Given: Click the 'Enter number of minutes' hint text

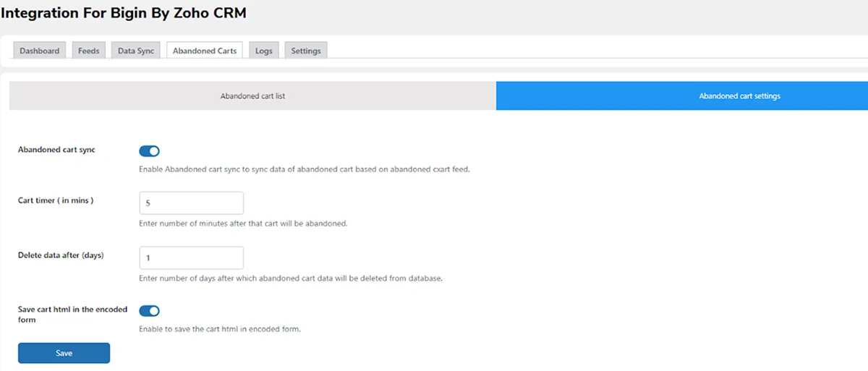Looking at the screenshot, I should (243, 223).
